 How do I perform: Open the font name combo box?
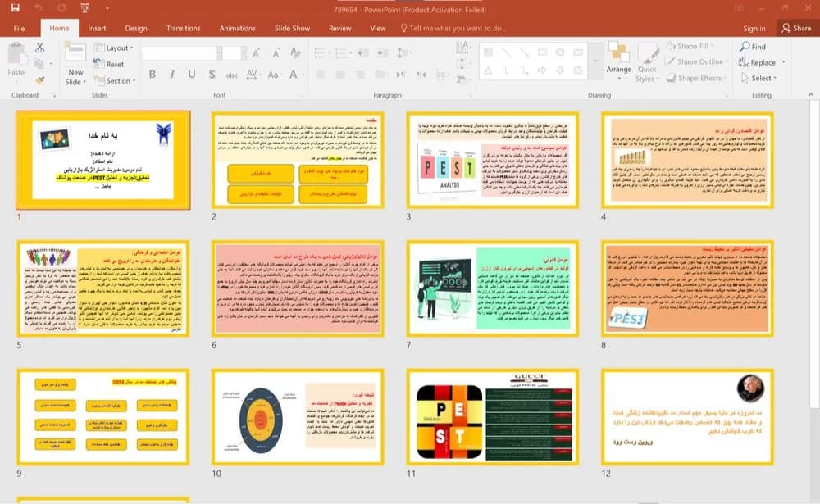180,52
